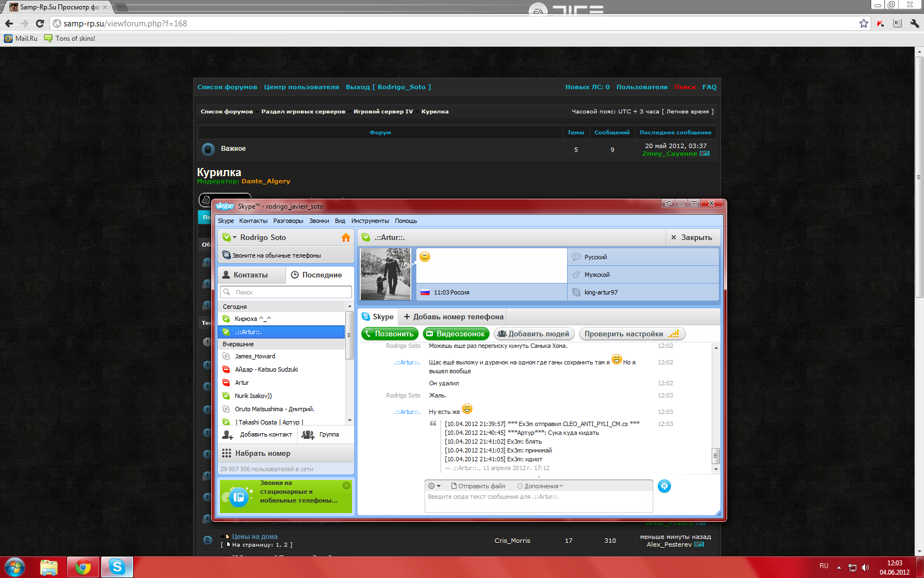Click Add people (Добавить людей) button

pyautogui.click(x=534, y=334)
